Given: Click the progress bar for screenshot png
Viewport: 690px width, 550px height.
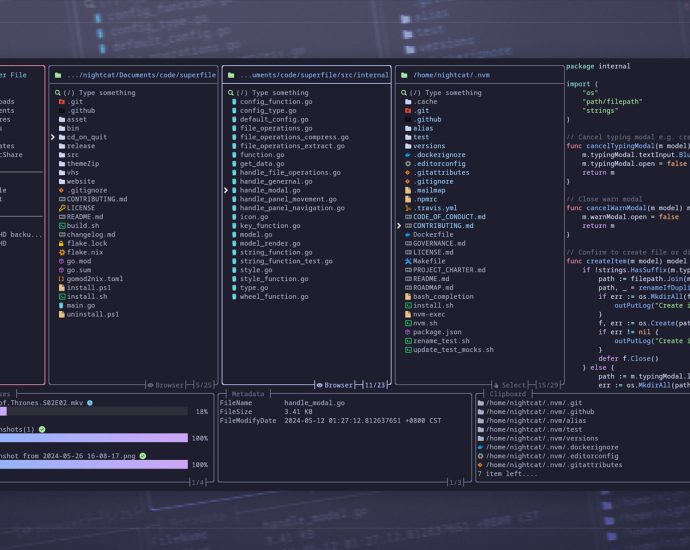Looking at the screenshot, I should tap(94, 465).
